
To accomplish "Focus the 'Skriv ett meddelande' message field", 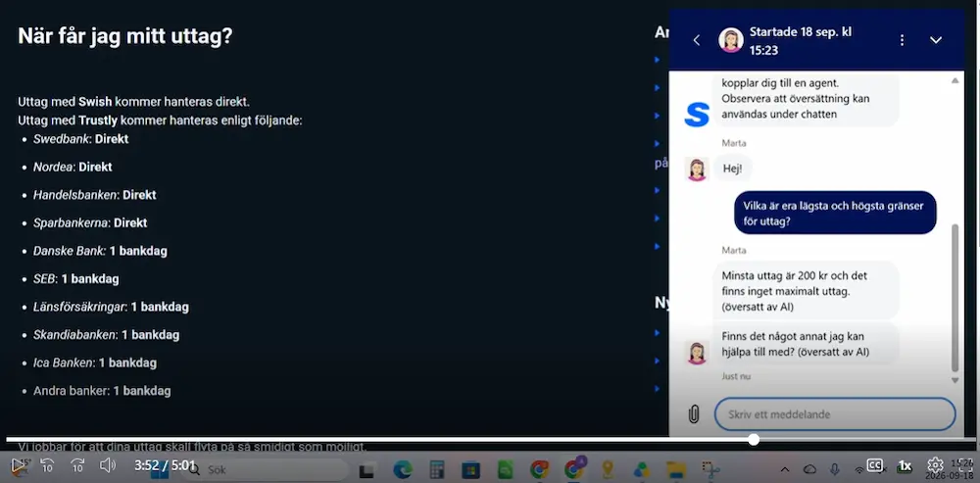I will (835, 414).
